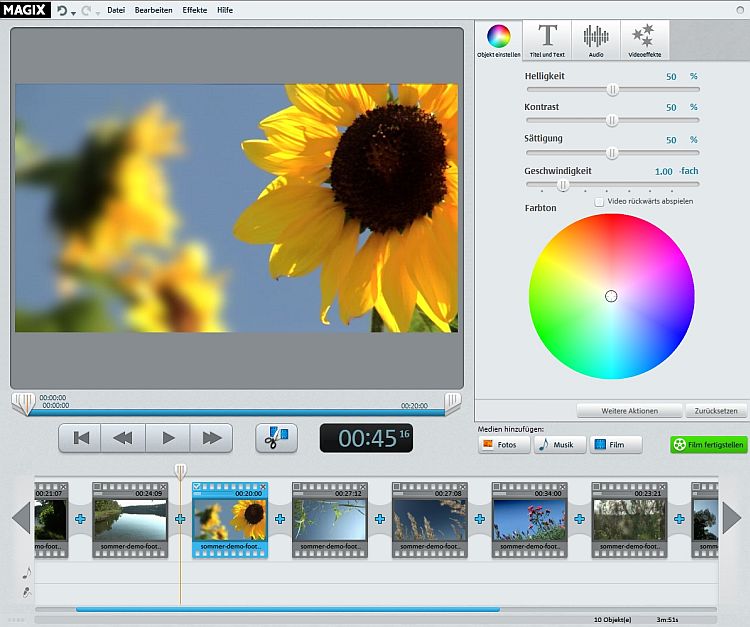The width and height of the screenshot is (750, 627).
Task: Click the undo arrow icon
Action: point(62,10)
